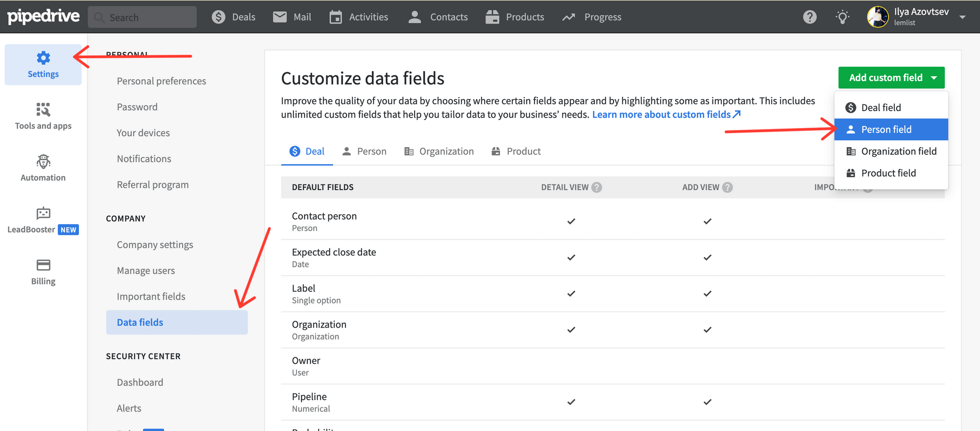The image size is (980, 431).
Task: Toggle Contact person detail view checkmark
Action: click(571, 222)
